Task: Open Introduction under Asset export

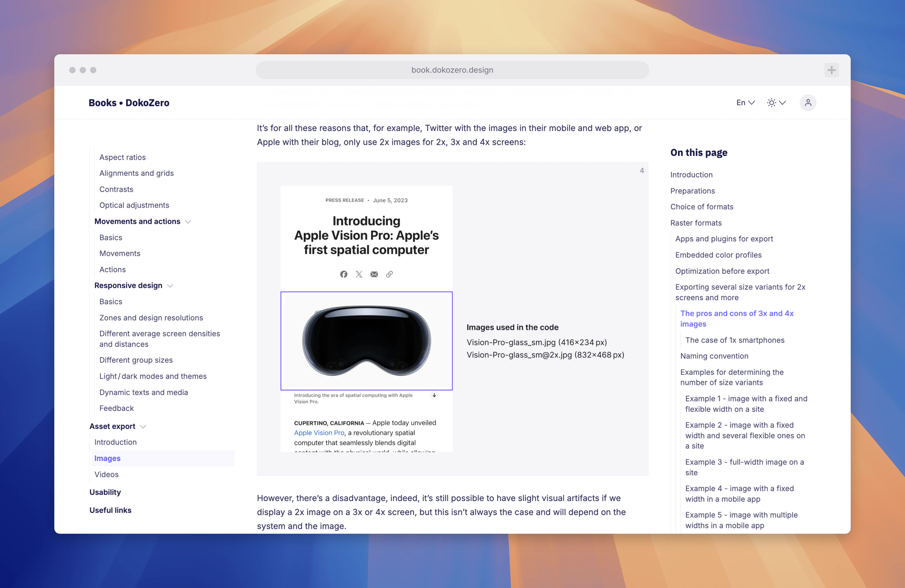Action: (x=115, y=442)
